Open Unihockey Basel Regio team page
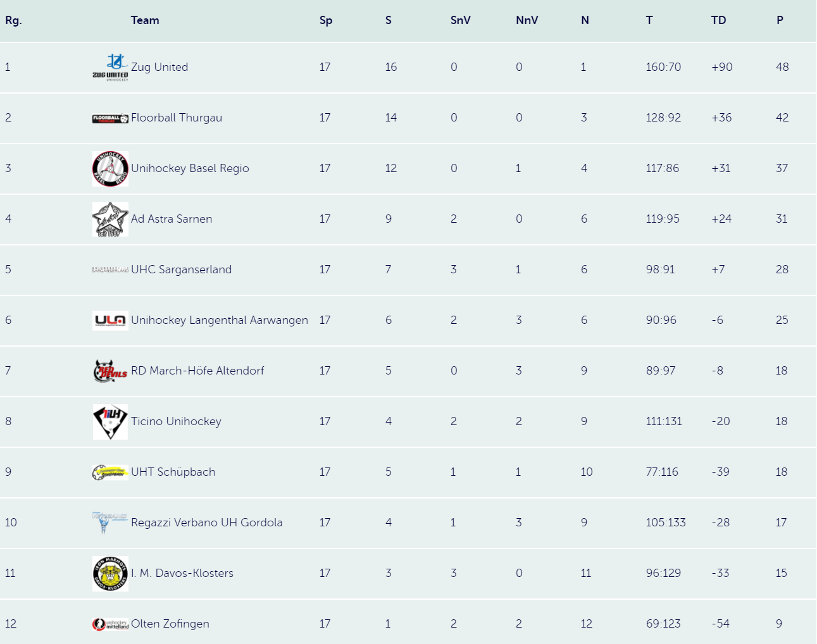 [x=190, y=168]
